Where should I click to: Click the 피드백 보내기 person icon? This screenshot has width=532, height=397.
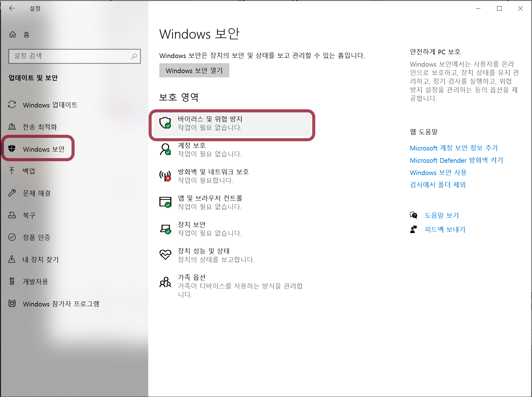tap(414, 229)
